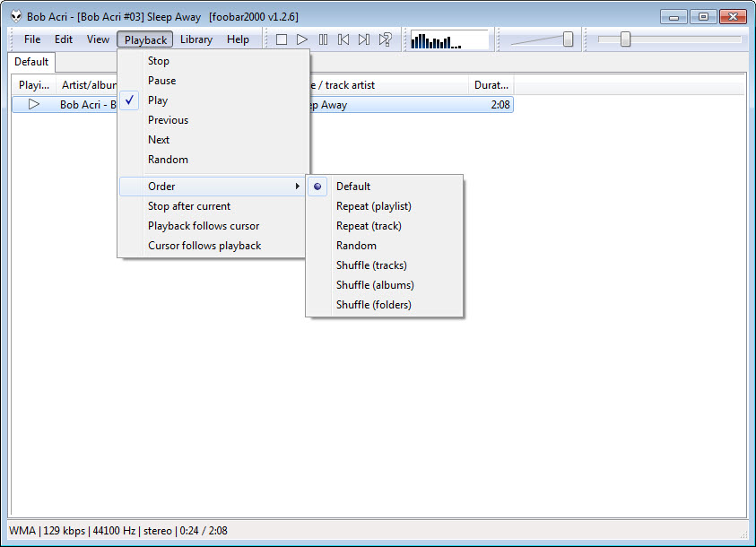Select Shuffle (folders) order
756x547 pixels.
[x=385, y=305]
